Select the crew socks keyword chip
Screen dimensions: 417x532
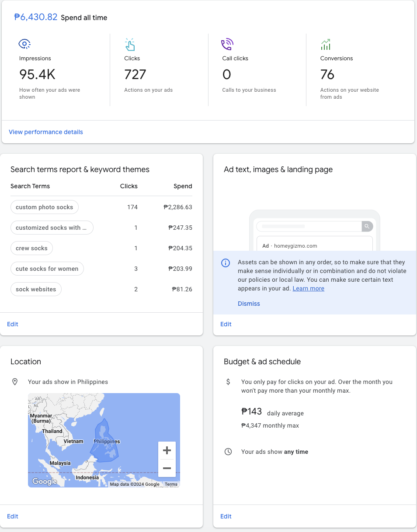click(x=31, y=248)
